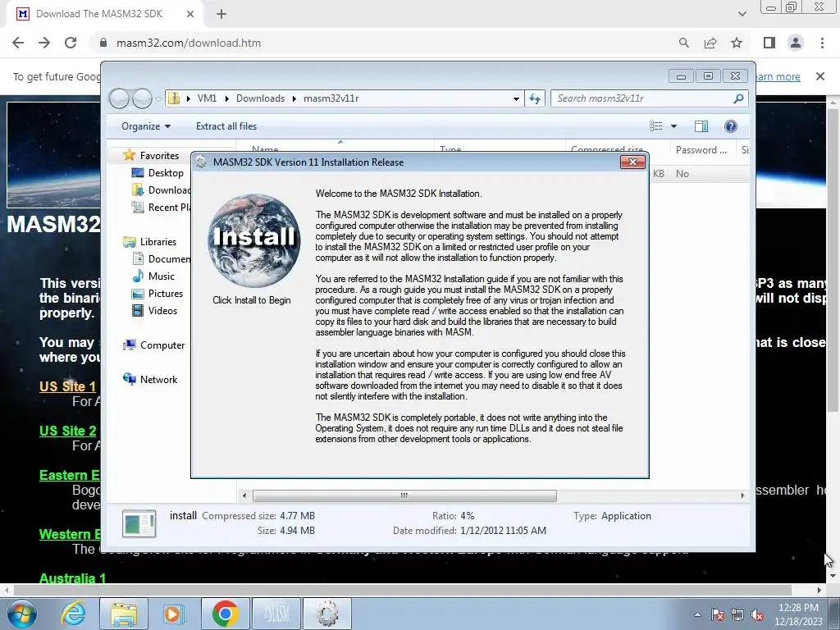Select Computer in the navigation pane
Screen dimensions: 840x630
tap(162, 345)
